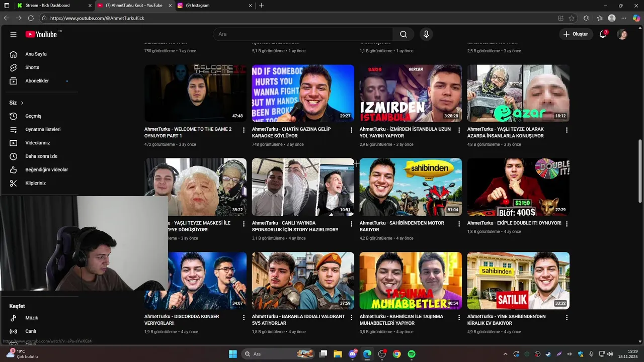This screenshot has width=644, height=362.
Task: Click the address bar URL
Action: point(97,18)
